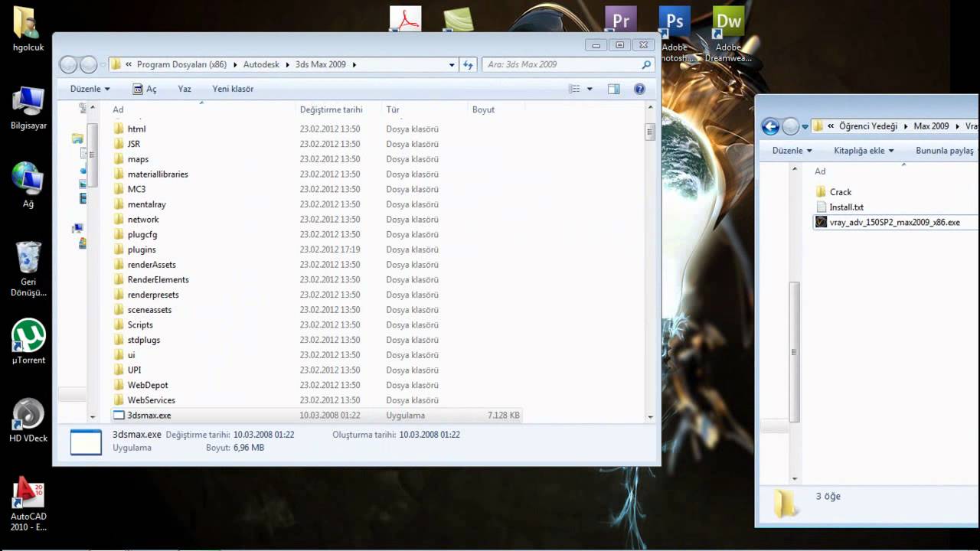Click the refresh button beside the address bar
980x551 pixels.
pyautogui.click(x=469, y=65)
